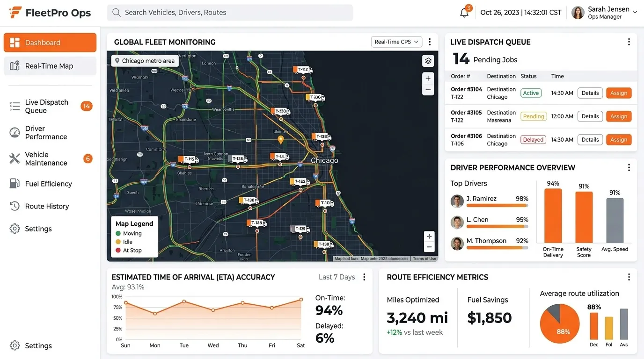Open Vehicle Maintenance in the sidebar
Viewport: 644px width, 359px height.
pyautogui.click(x=50, y=158)
